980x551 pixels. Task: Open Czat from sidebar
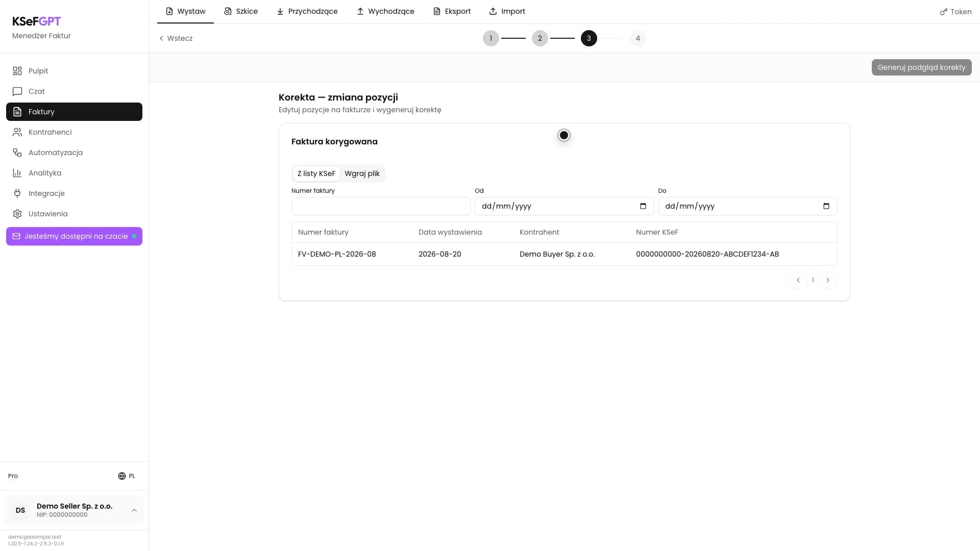tap(74, 91)
